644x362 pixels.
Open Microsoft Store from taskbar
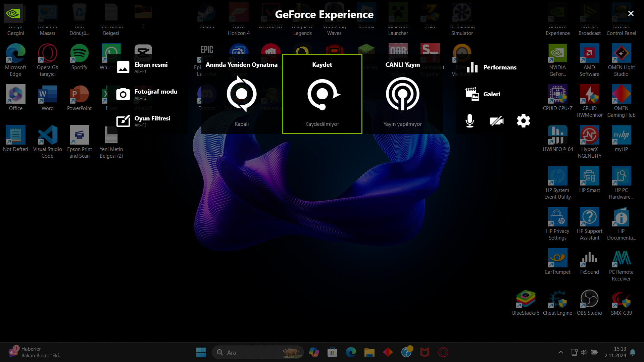tap(333, 352)
